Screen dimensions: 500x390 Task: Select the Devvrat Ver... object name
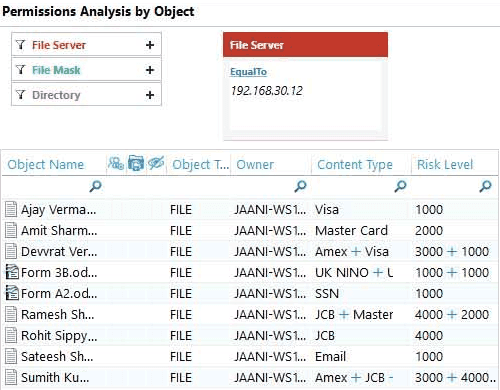point(59,252)
